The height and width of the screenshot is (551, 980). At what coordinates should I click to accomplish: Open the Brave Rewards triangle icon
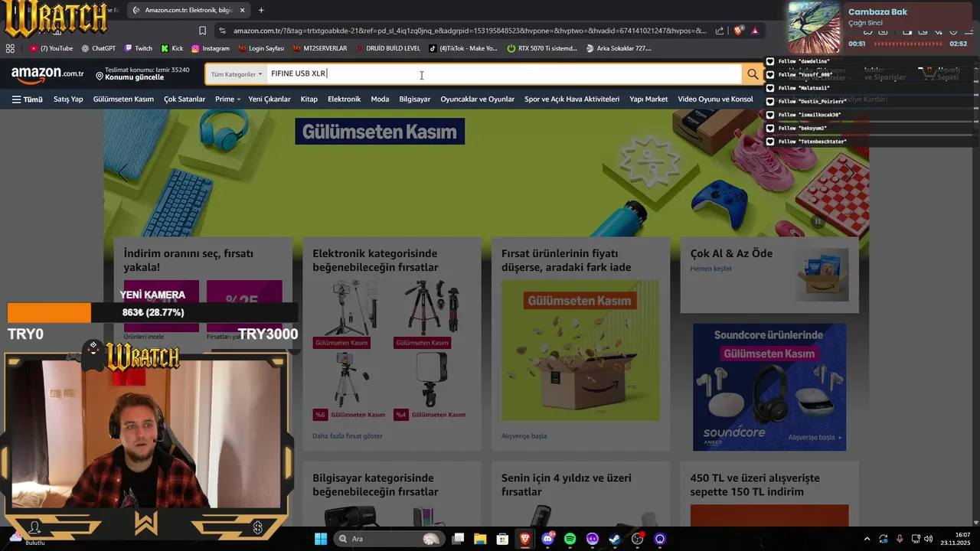tap(755, 31)
